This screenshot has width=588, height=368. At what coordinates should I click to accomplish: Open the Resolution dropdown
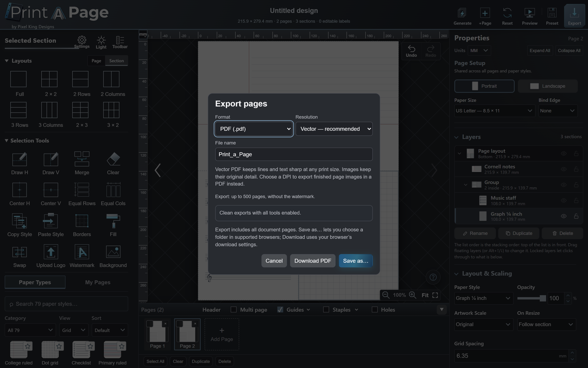[334, 129]
